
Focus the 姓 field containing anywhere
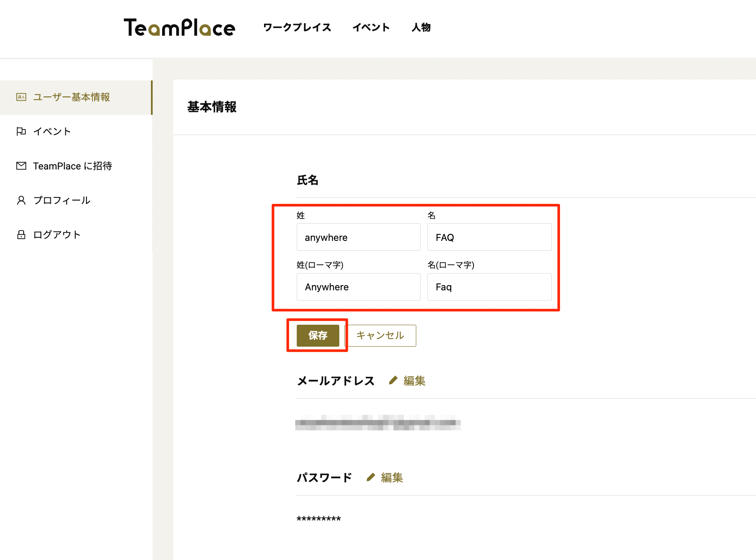358,237
